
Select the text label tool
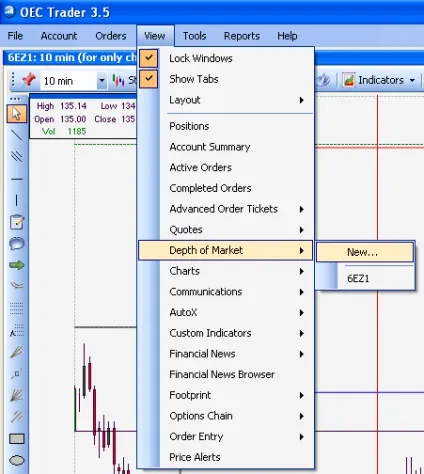tap(16, 331)
